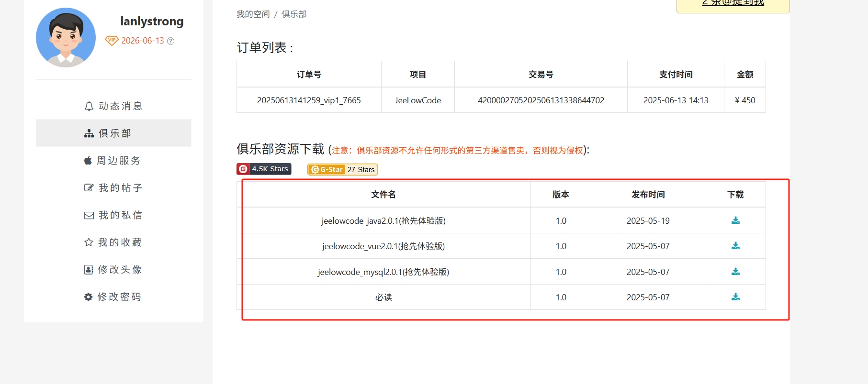The height and width of the screenshot is (384, 868).
Task: Select 俱乐部 sidebar menu item
Action: tap(113, 133)
